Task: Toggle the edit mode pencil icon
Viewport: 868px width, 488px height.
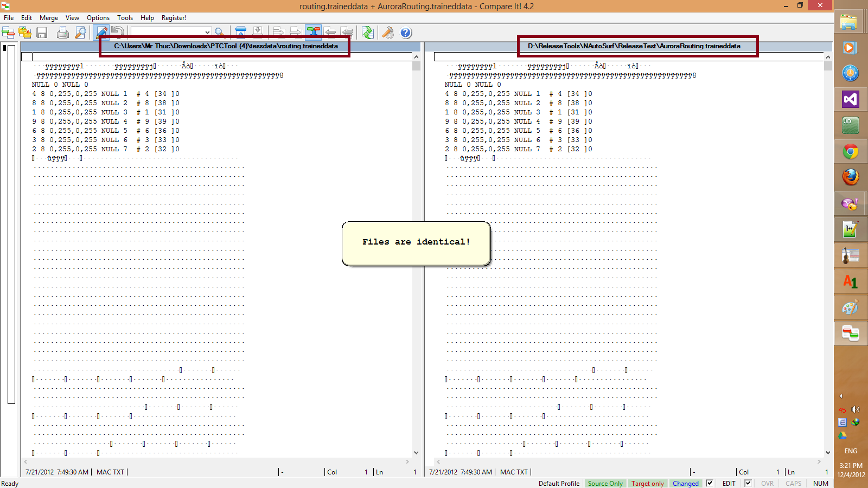Action: tap(101, 33)
